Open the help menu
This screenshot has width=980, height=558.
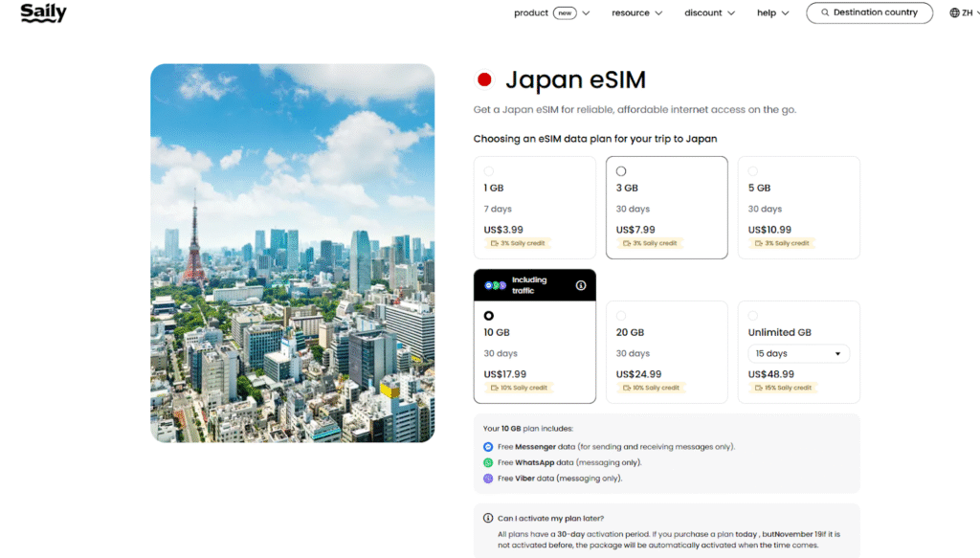772,13
